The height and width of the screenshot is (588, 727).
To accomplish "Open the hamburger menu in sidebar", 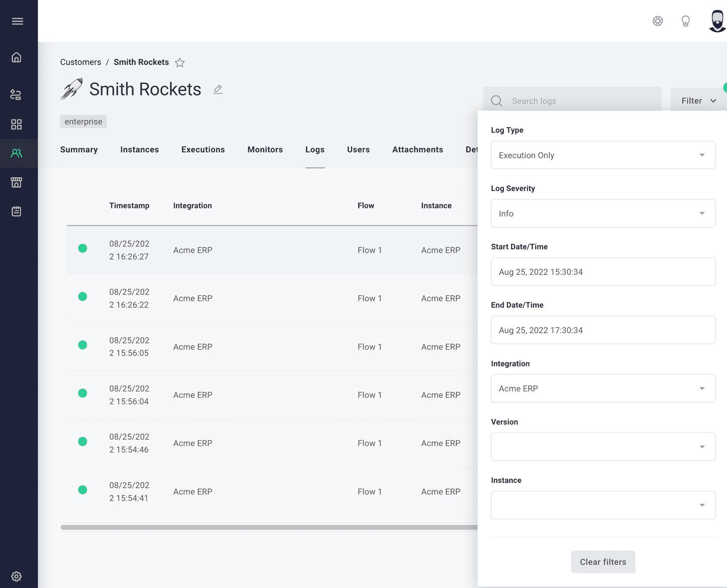I will tap(17, 21).
